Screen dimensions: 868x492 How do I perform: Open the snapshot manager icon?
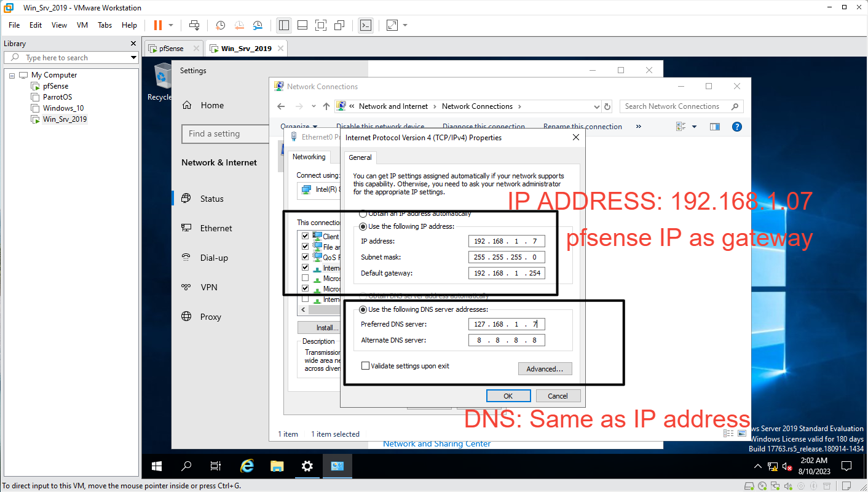coord(258,25)
